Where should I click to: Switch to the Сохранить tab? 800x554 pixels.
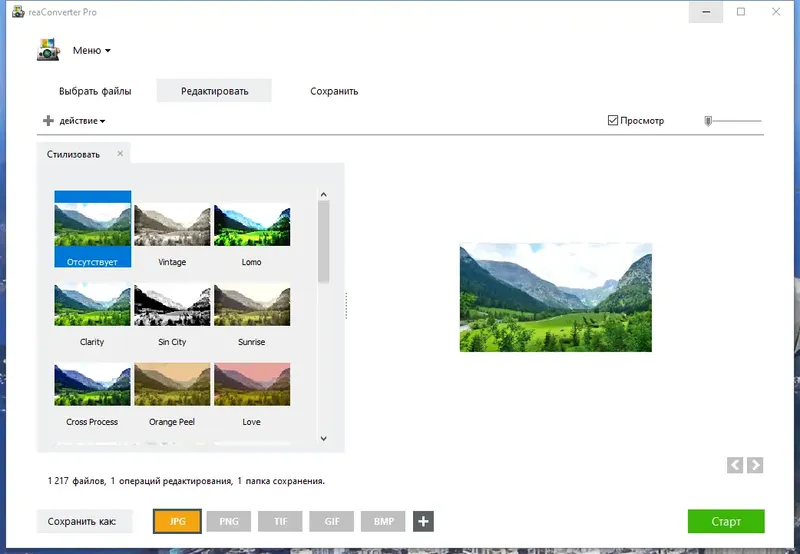(x=334, y=91)
